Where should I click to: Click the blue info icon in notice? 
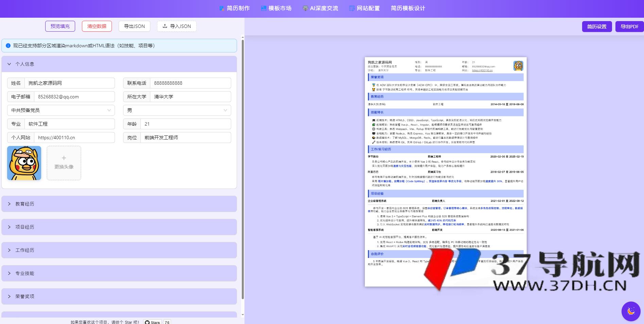pyautogui.click(x=8, y=46)
